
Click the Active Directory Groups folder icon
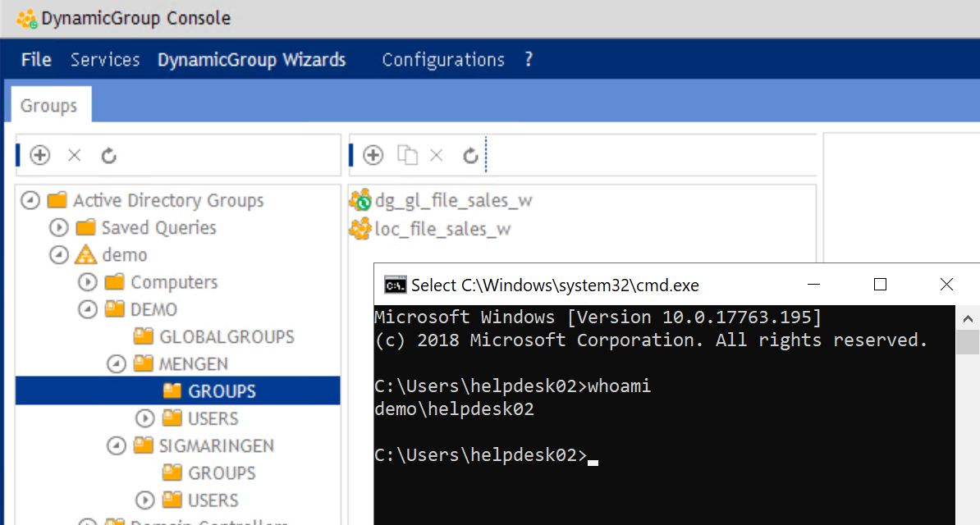tap(57, 200)
